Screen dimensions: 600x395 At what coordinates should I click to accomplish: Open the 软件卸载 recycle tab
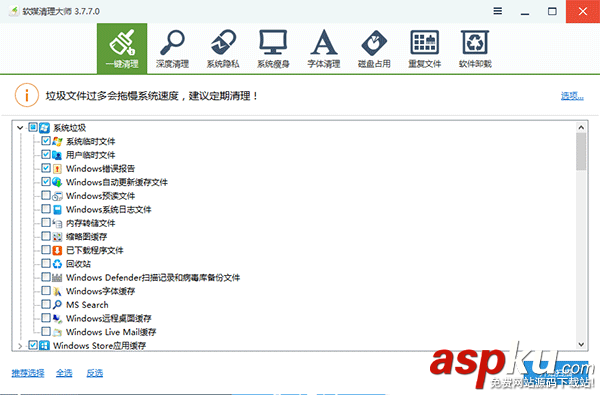tap(475, 49)
